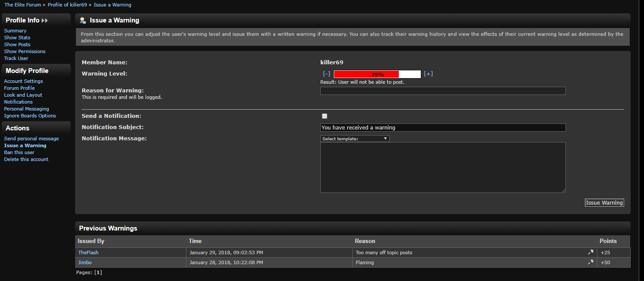Viewport: 644px width, 281px height.
Task: Click the double arrow icon next to Profile Info
Action: (x=45, y=20)
